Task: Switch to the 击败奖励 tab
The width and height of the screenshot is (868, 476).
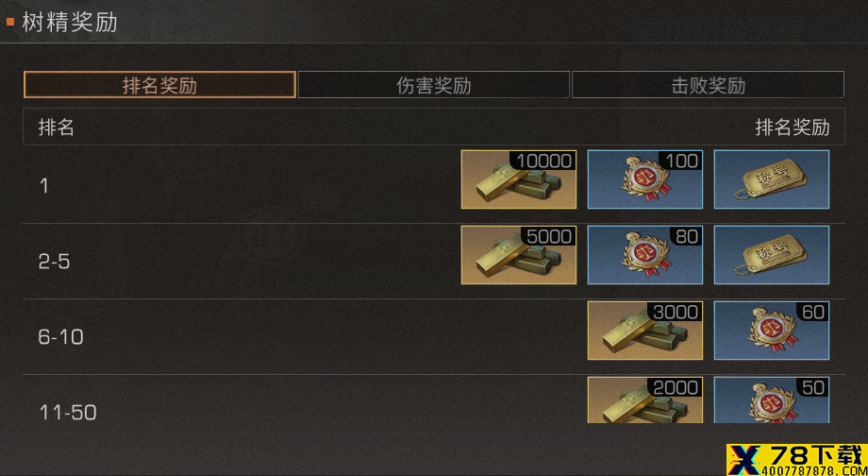Action: pos(708,85)
